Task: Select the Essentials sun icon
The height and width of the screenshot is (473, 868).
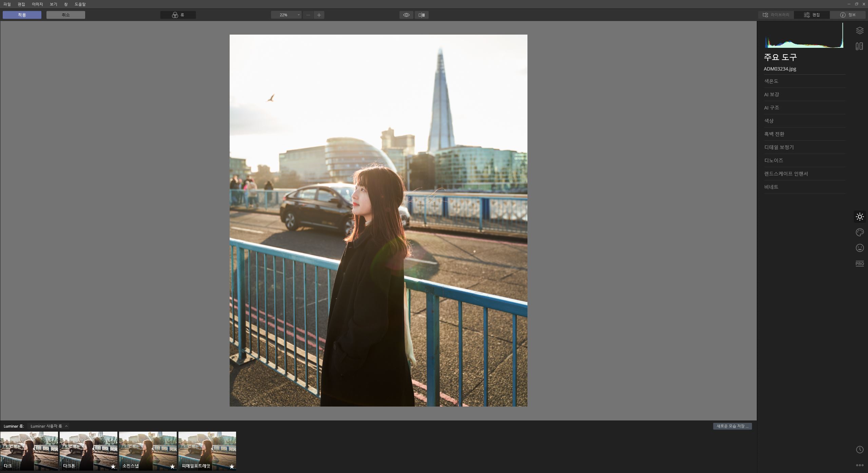Action: click(860, 217)
